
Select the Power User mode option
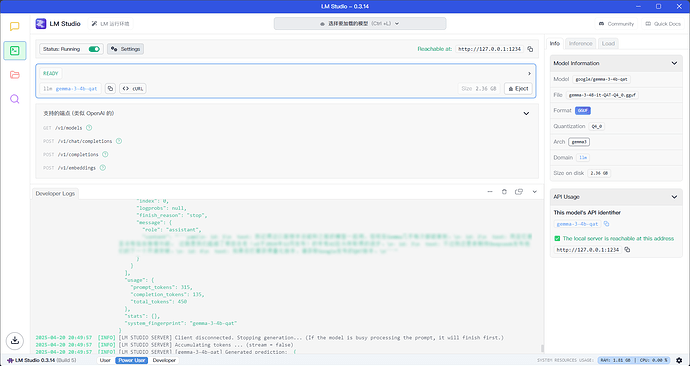coord(132,360)
